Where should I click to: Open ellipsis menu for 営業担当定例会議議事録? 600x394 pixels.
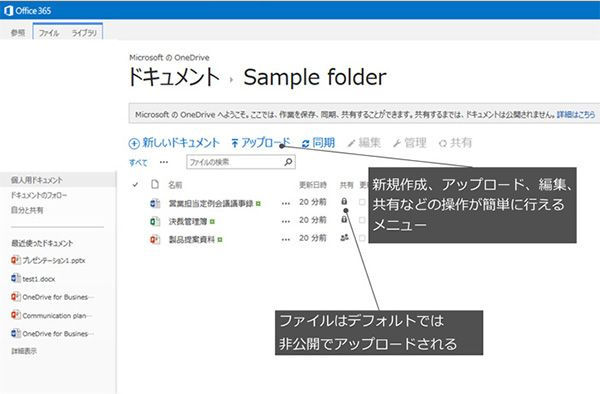tap(285, 204)
